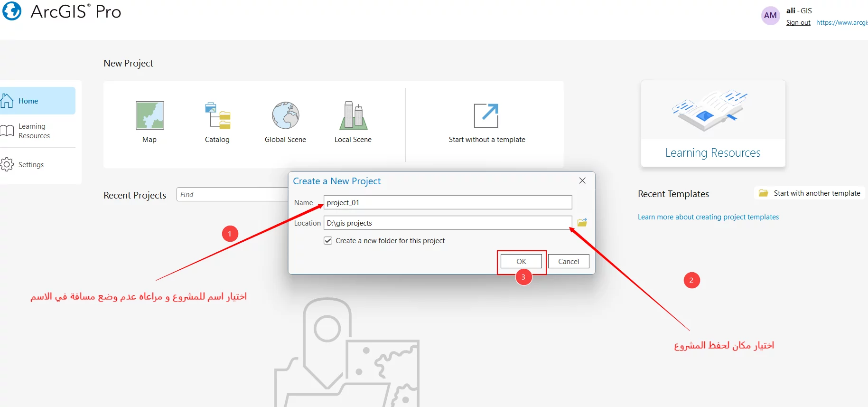Click the New Project heading
The height and width of the screenshot is (407, 868).
point(128,63)
